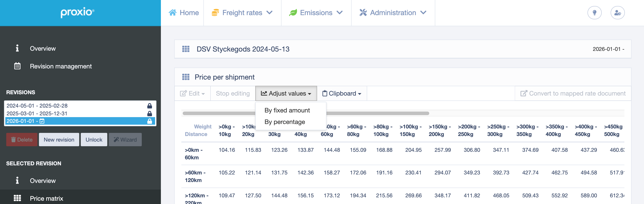Open the Clipboard dropdown
The height and width of the screenshot is (204, 644).
pyautogui.click(x=342, y=93)
